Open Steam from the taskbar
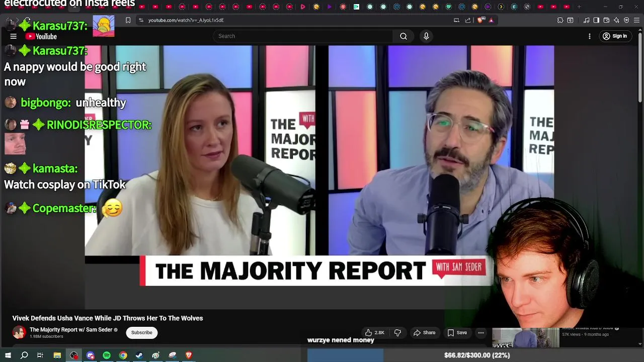 [x=139, y=355]
